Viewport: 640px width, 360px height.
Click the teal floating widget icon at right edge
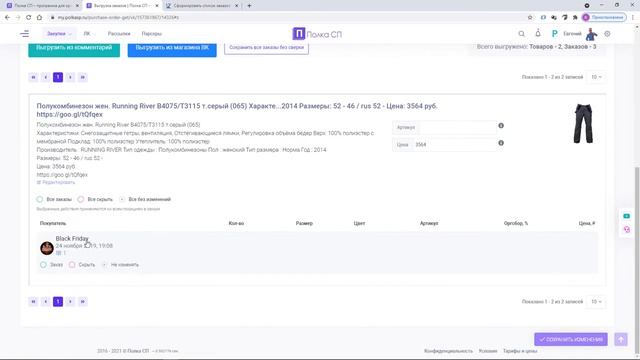(x=627, y=216)
